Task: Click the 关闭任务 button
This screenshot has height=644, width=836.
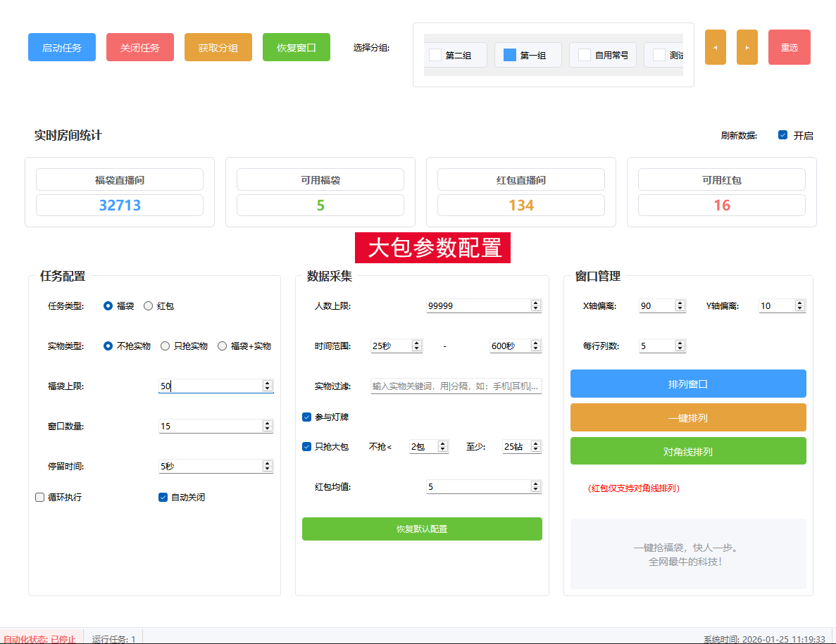Action: point(139,47)
